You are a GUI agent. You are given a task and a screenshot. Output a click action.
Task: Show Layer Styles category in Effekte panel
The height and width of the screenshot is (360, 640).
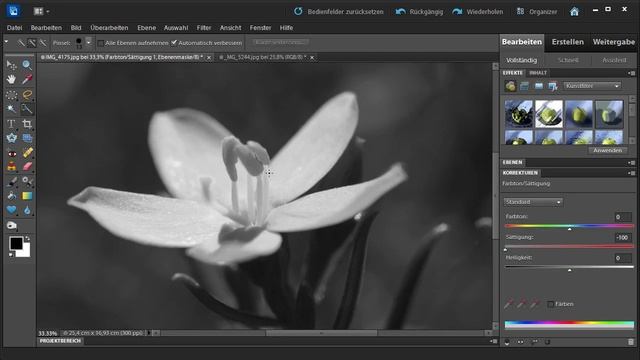pyautogui.click(x=524, y=86)
